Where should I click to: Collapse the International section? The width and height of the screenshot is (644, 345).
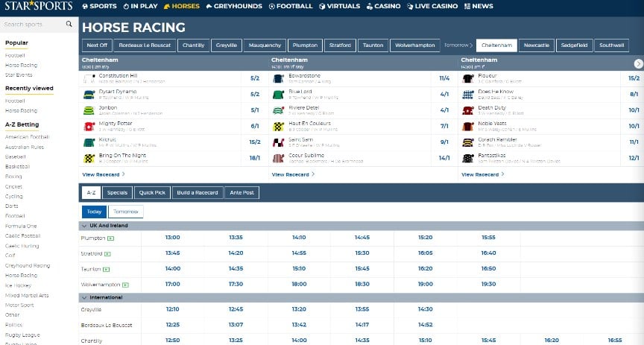tap(84, 297)
